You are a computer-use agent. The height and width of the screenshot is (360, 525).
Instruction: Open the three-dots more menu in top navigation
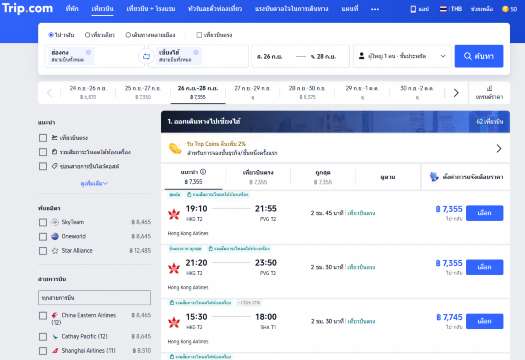click(x=375, y=9)
